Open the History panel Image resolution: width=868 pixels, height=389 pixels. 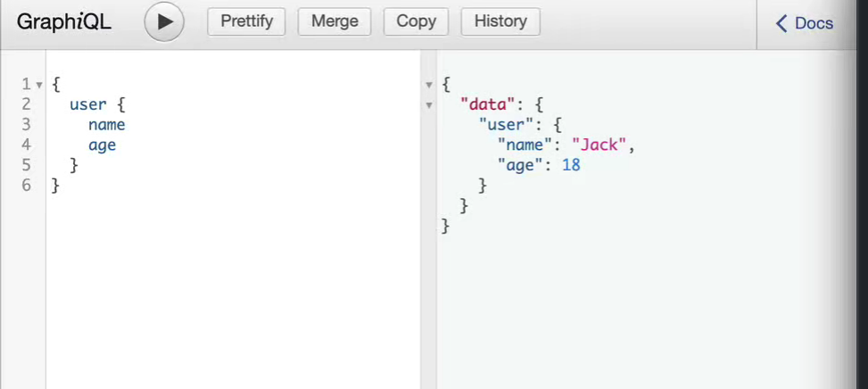[x=500, y=21]
